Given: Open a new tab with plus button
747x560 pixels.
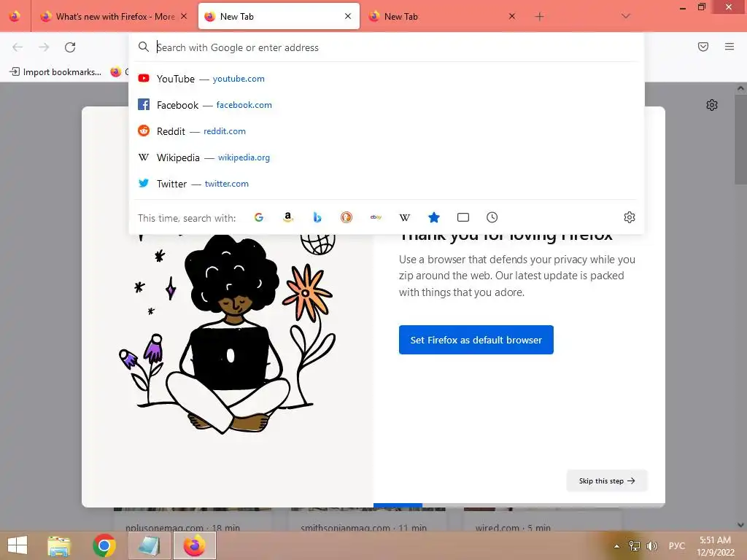Looking at the screenshot, I should (x=539, y=17).
